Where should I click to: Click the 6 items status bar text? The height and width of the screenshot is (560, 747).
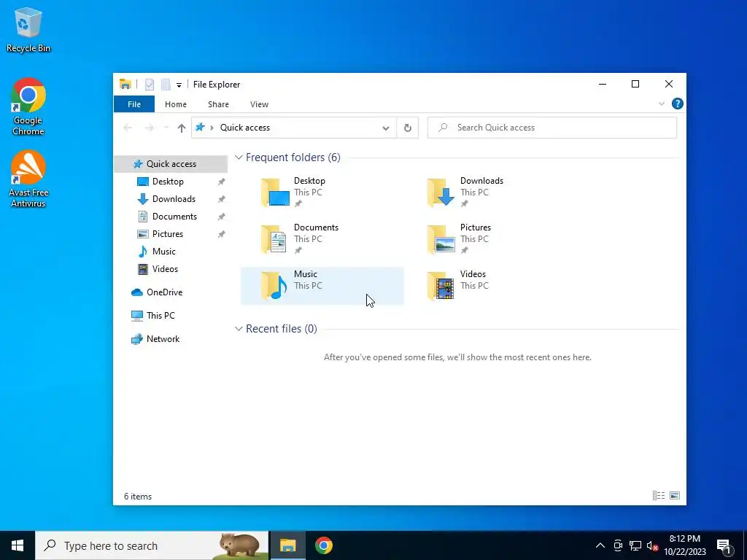[x=138, y=496]
